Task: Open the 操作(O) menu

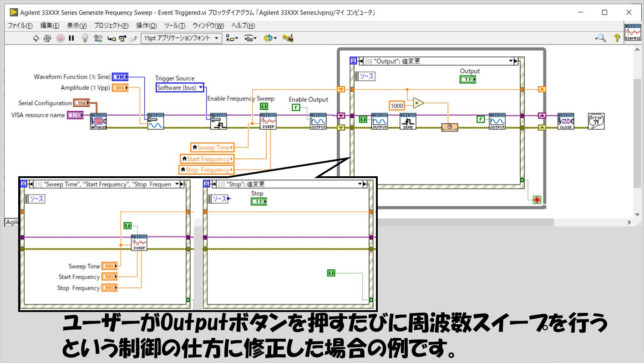Action: pyautogui.click(x=147, y=26)
